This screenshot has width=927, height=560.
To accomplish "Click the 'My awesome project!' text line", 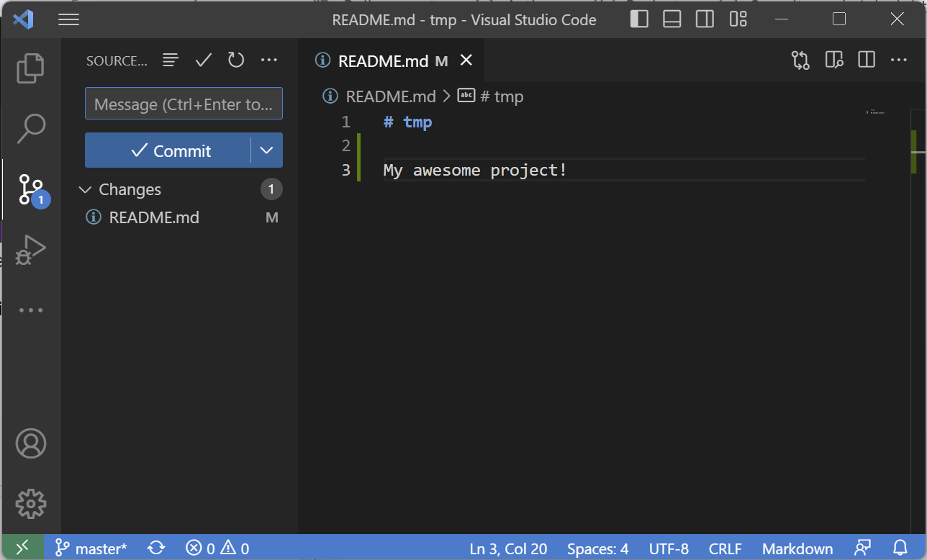I will coord(475,171).
